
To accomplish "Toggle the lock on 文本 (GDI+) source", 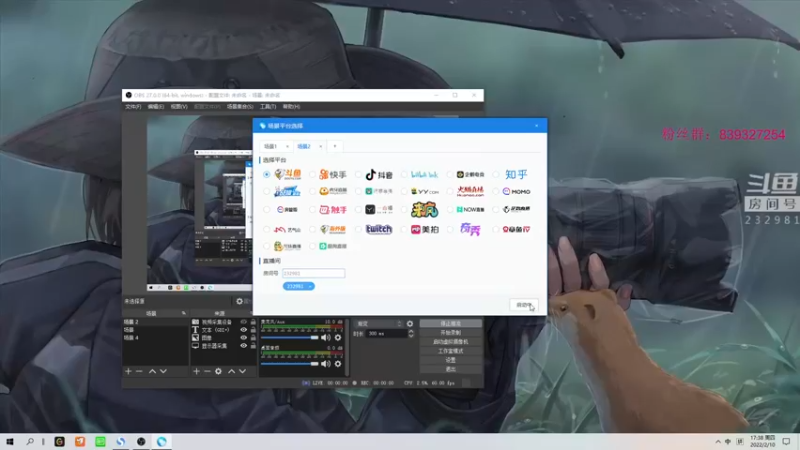I will click(x=253, y=330).
